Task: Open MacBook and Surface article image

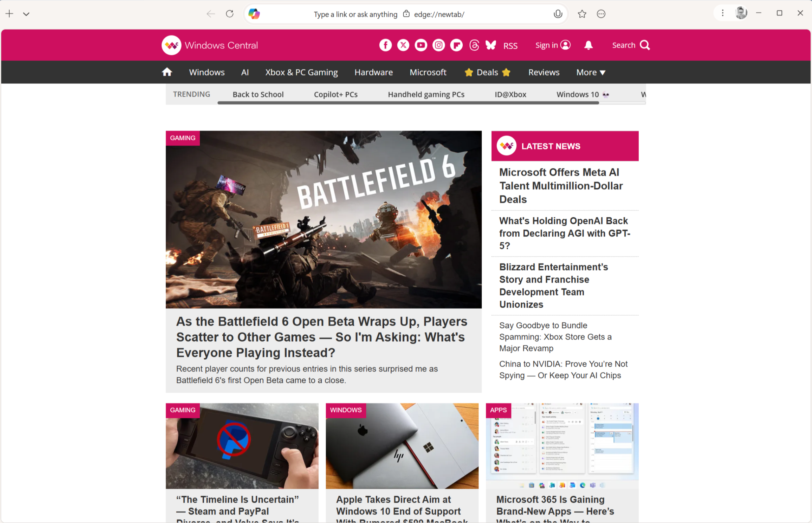Action: coord(402,446)
